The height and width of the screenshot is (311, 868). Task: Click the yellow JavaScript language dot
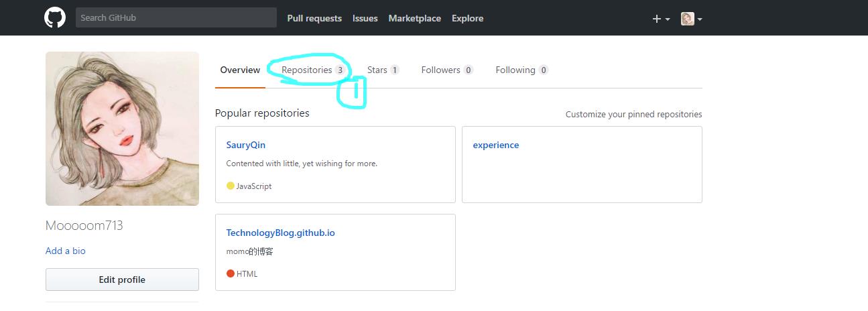click(231, 186)
